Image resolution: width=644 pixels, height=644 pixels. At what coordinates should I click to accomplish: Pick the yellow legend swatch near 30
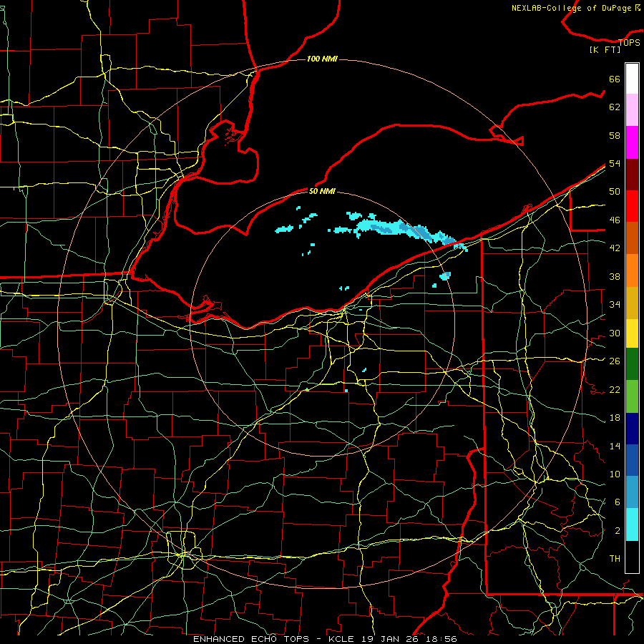(632, 333)
